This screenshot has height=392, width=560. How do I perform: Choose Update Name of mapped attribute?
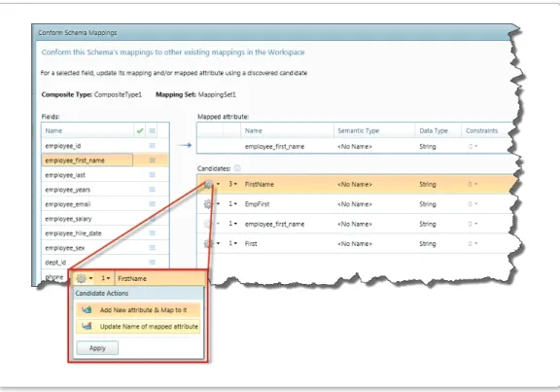138,326
